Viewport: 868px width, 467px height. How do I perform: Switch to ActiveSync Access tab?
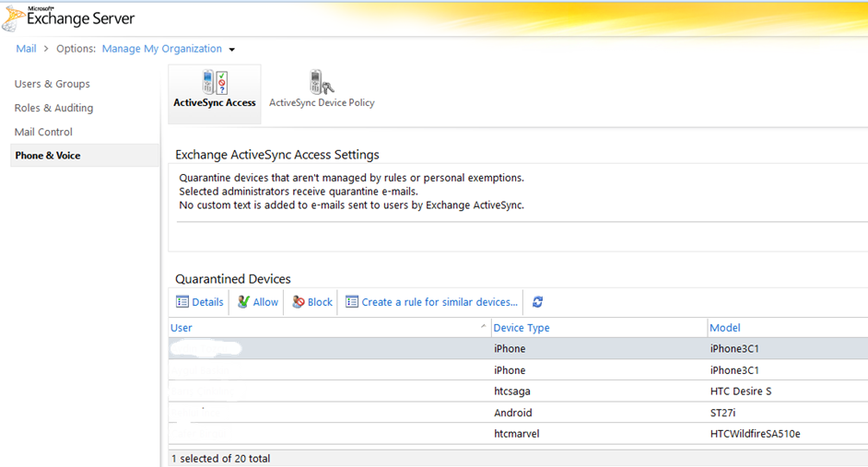point(215,94)
